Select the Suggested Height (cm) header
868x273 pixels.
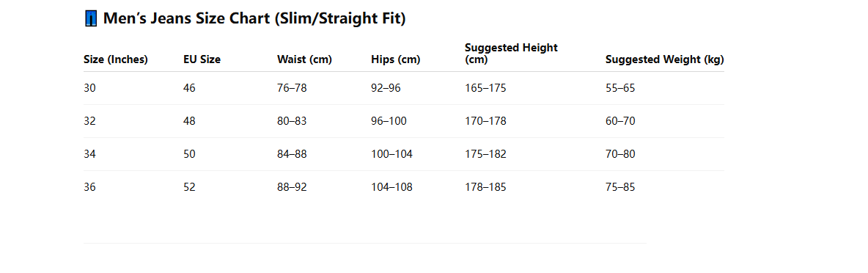(512, 54)
